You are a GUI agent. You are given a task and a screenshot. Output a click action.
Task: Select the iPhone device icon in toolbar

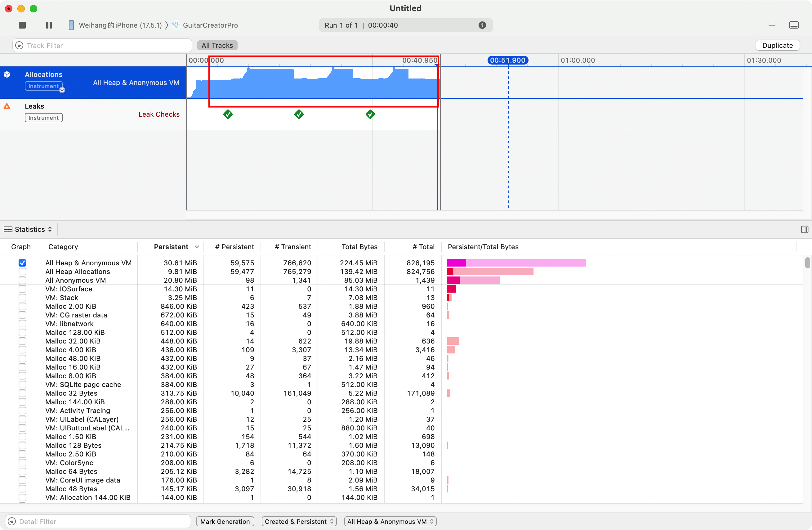coord(71,25)
